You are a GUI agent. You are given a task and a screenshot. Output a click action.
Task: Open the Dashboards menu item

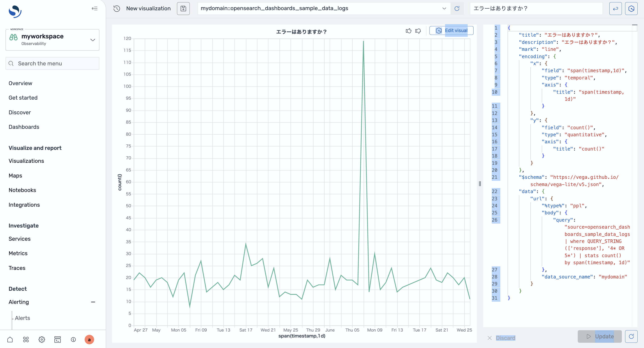click(24, 127)
